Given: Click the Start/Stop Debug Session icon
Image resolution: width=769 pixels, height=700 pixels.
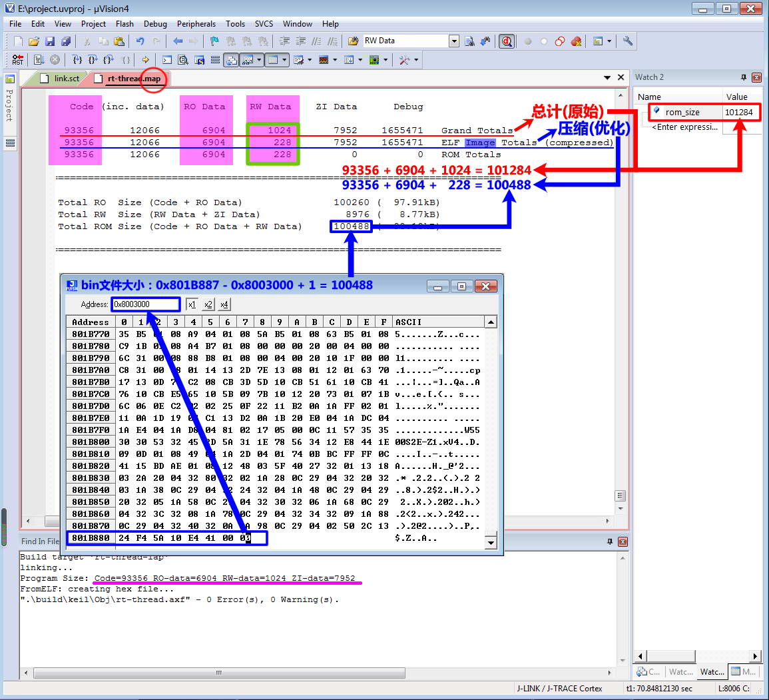Looking at the screenshot, I should tap(507, 41).
